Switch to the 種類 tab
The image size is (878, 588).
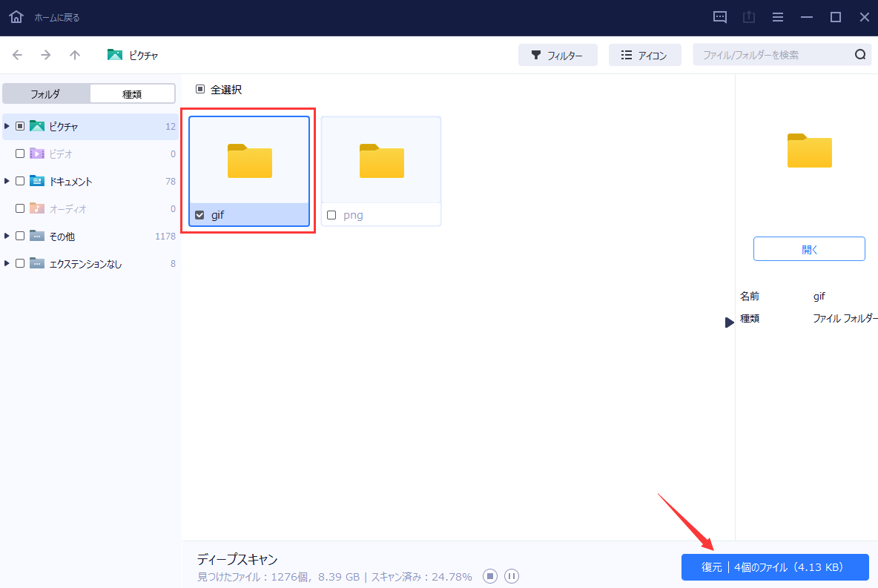(132, 93)
